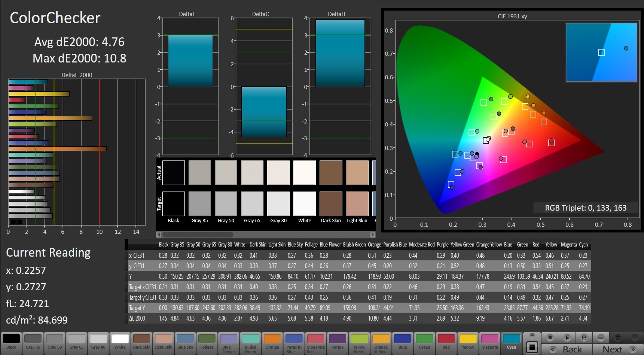This screenshot has width=644, height=355.
Task: Click the Gray 50 actual swatch
Action: [226, 173]
